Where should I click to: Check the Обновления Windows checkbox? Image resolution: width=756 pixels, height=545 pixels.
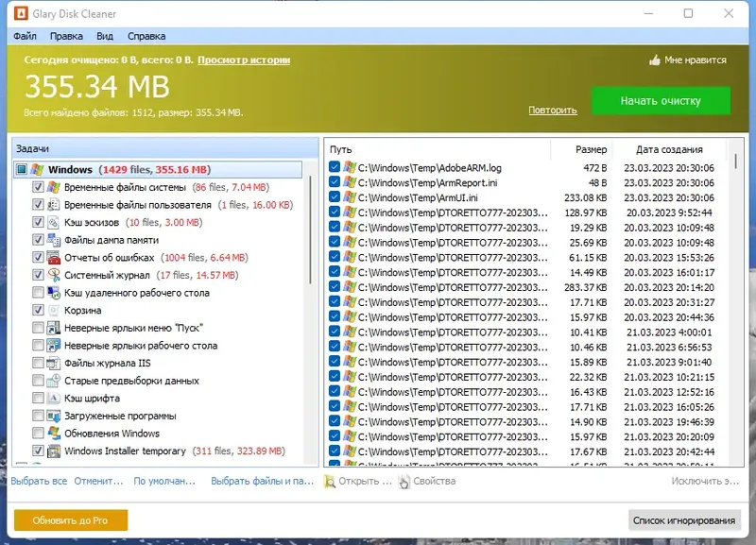click(38, 434)
